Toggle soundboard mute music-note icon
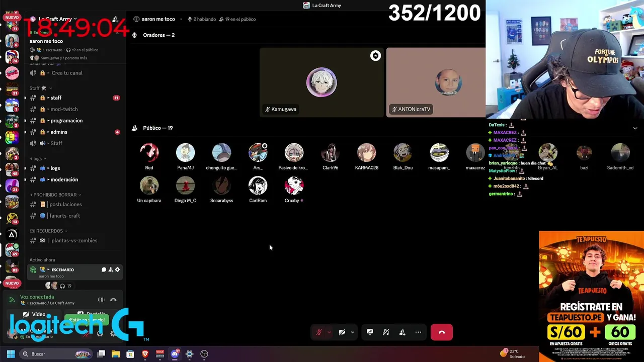 pyautogui.click(x=386, y=332)
